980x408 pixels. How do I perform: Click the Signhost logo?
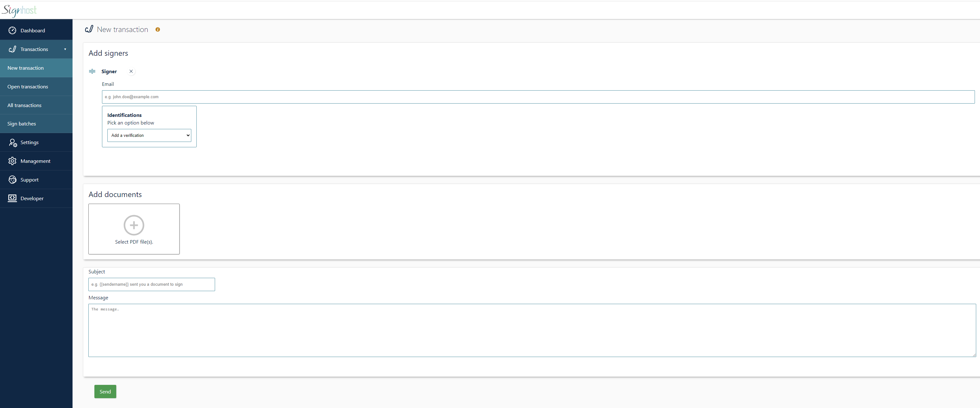19,10
